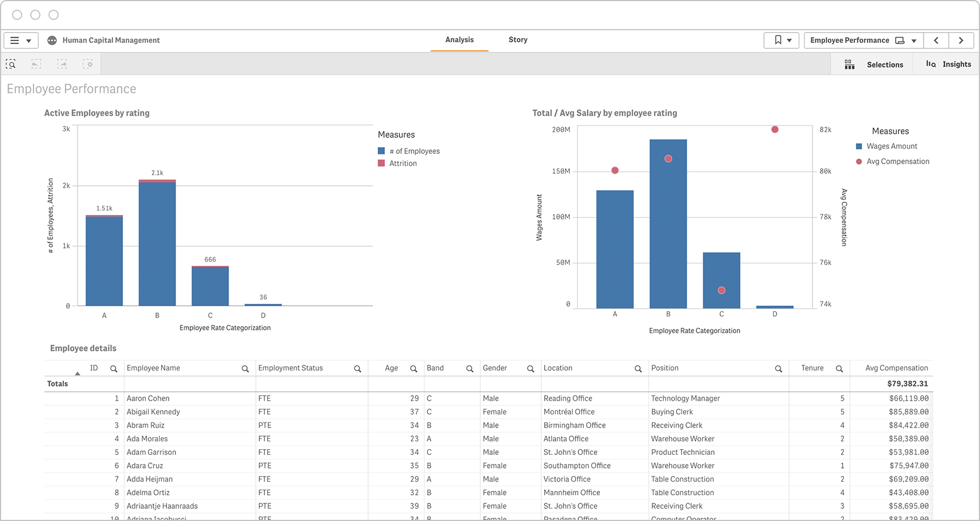Go to the previous sheet arrow
This screenshot has width=980, height=521.
[936, 40]
